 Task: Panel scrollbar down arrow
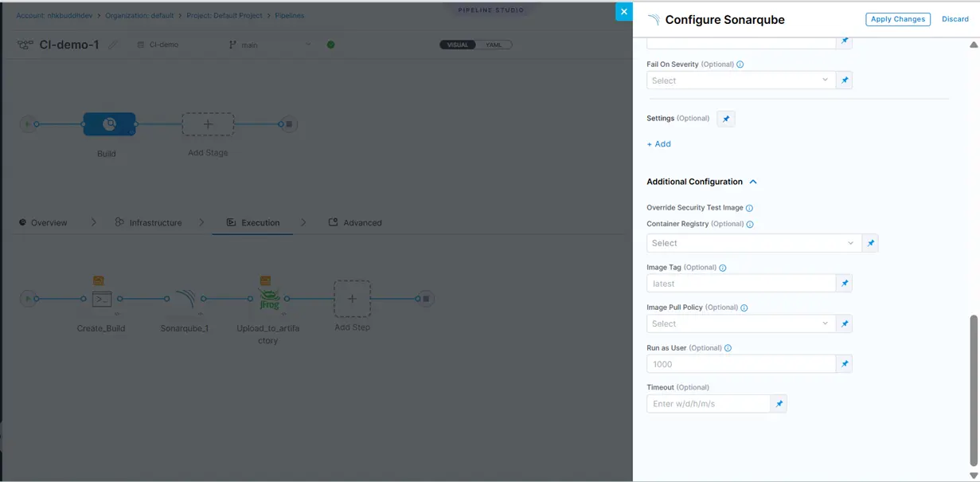pos(973,476)
